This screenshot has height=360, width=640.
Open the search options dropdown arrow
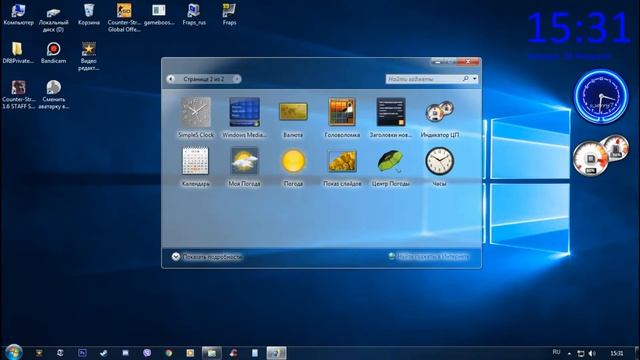[474, 79]
